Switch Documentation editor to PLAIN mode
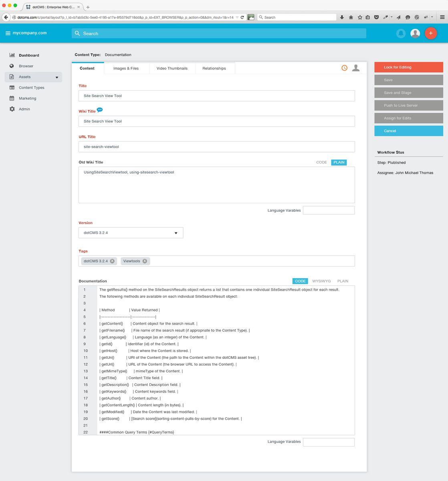 (x=343, y=281)
